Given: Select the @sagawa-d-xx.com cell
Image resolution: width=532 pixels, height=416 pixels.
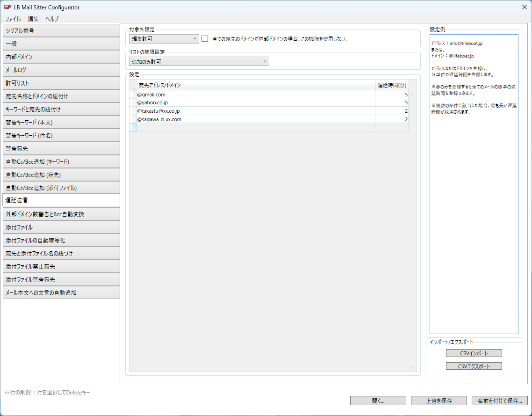Looking at the screenshot, I should (x=256, y=119).
